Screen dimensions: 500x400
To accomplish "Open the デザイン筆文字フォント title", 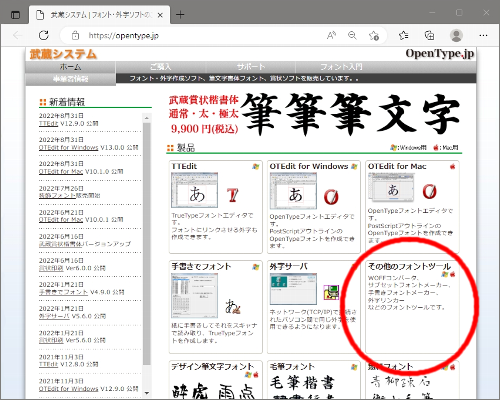I will point(212,367).
